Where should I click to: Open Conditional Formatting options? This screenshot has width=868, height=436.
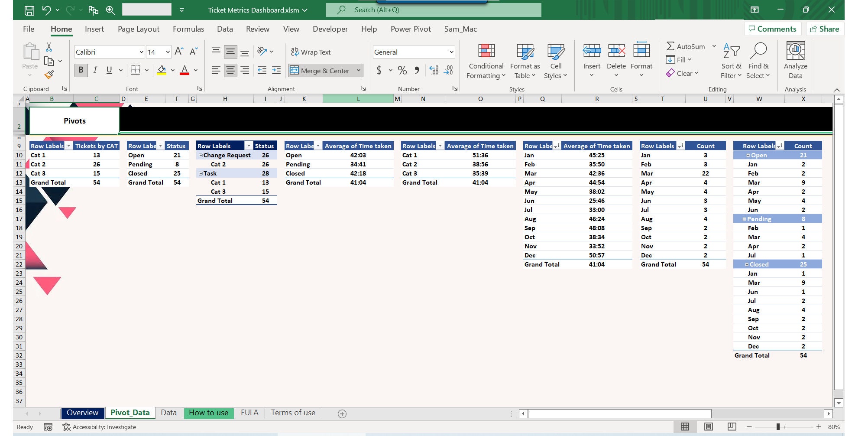(x=486, y=61)
